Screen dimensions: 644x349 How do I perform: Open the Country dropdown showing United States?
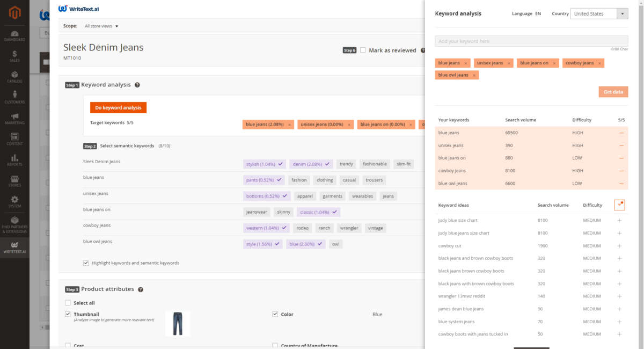[599, 14]
